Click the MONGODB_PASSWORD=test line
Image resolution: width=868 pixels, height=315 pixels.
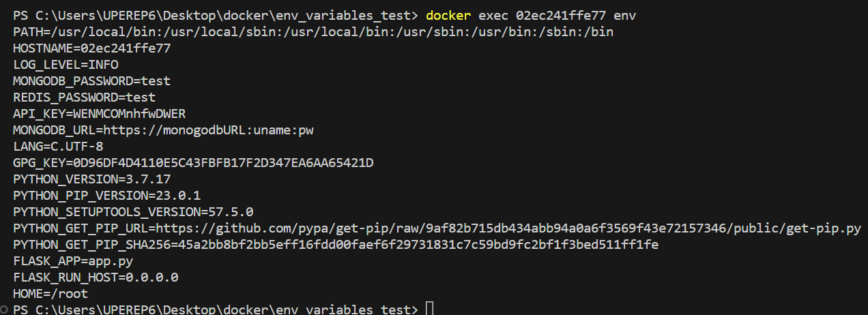point(91,80)
